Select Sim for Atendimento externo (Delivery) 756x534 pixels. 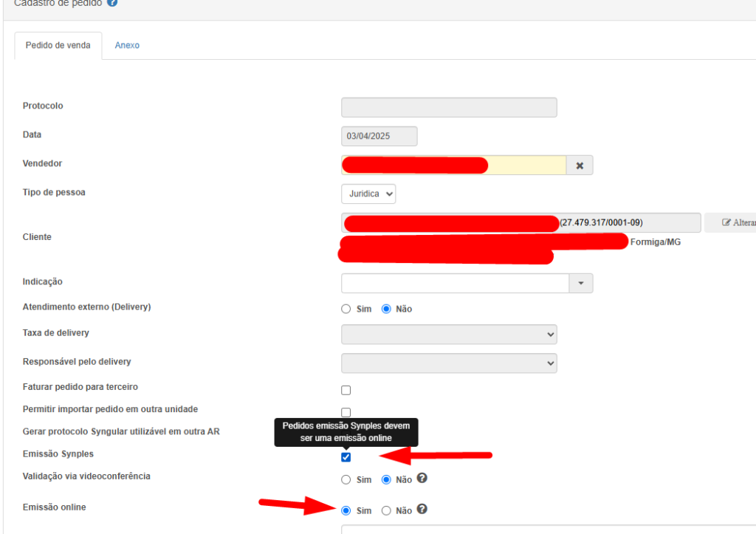[346, 309]
